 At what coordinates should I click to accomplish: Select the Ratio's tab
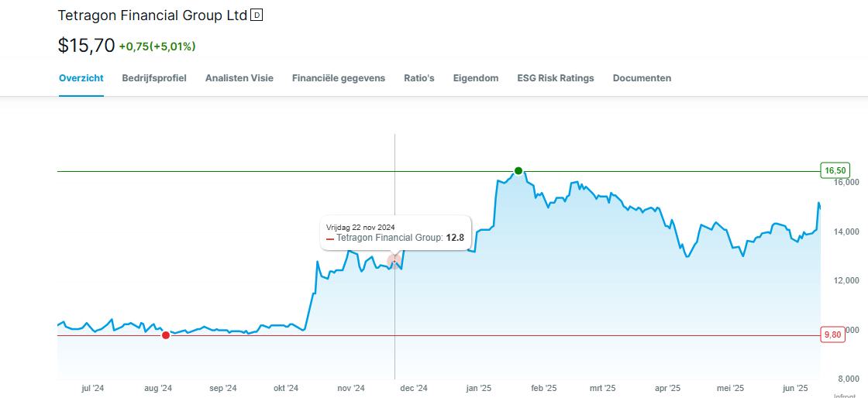419,78
